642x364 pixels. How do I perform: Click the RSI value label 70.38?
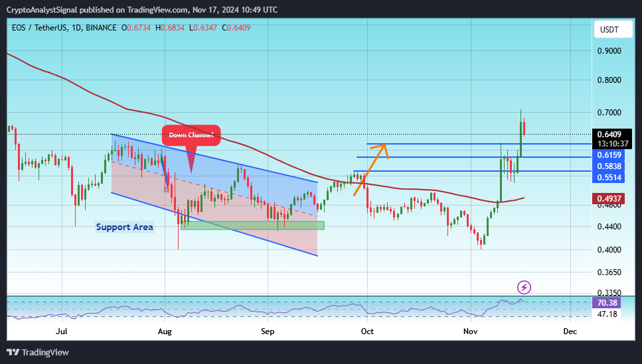pos(607,302)
